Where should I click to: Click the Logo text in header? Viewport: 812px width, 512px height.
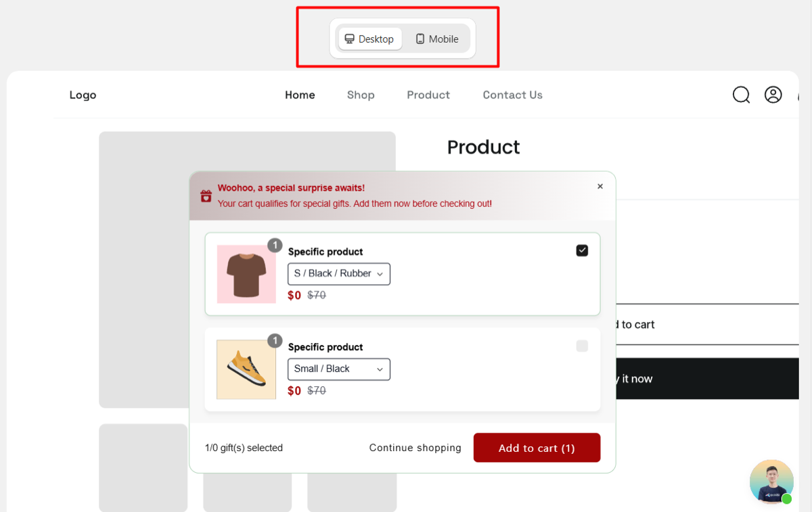[x=83, y=95]
